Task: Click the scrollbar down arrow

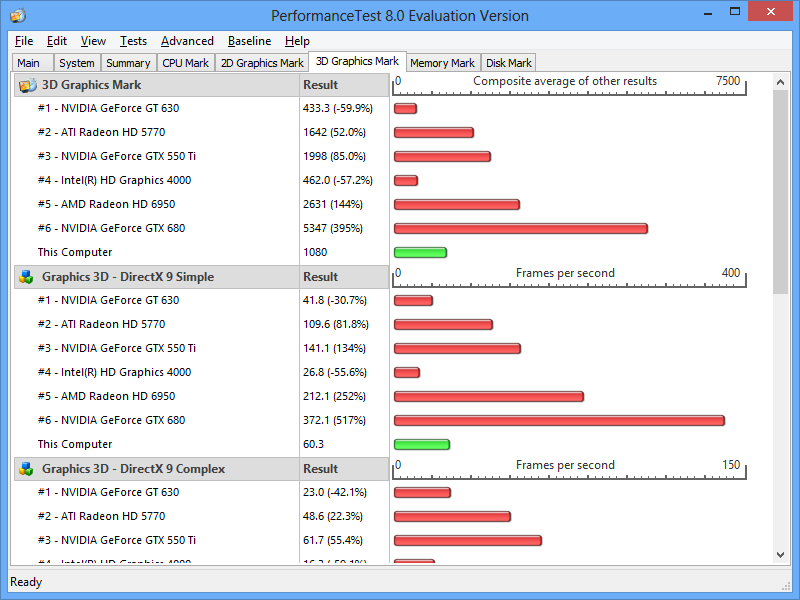Action: (780, 555)
